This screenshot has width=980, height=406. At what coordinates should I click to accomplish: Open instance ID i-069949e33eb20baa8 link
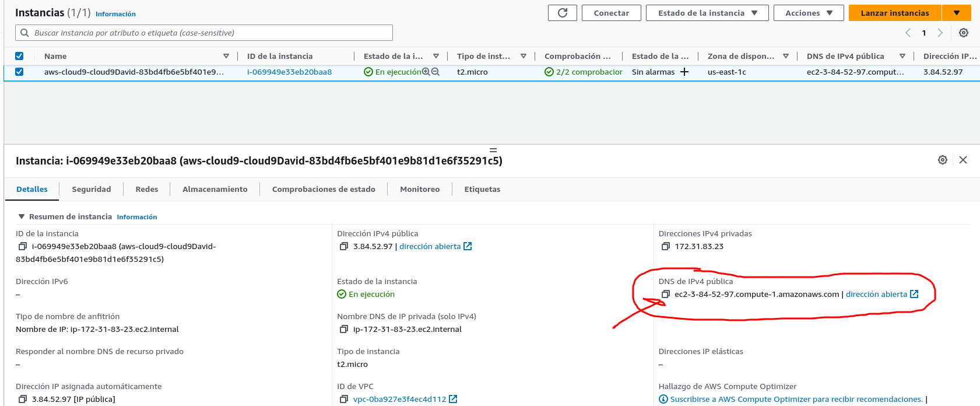click(x=289, y=72)
